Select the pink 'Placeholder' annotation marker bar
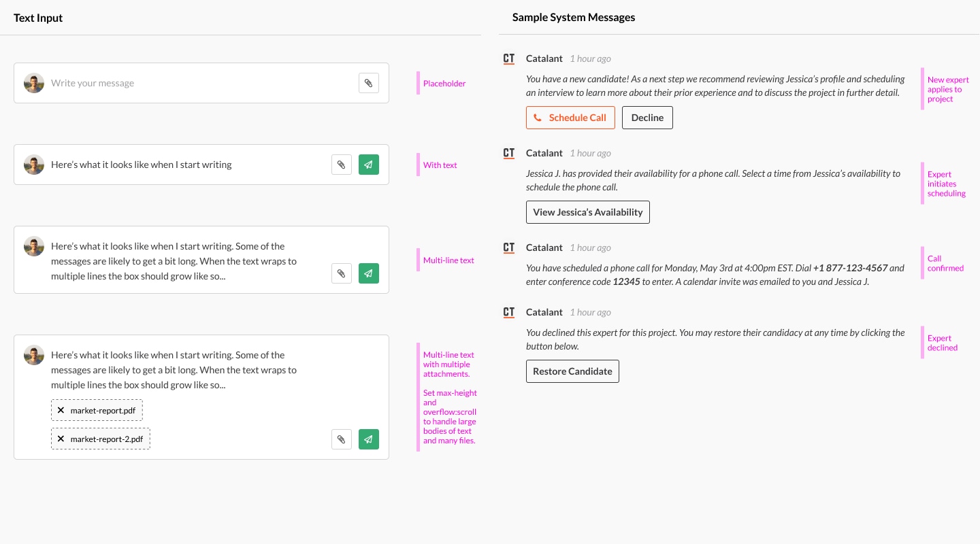This screenshot has width=980, height=544. (419, 83)
